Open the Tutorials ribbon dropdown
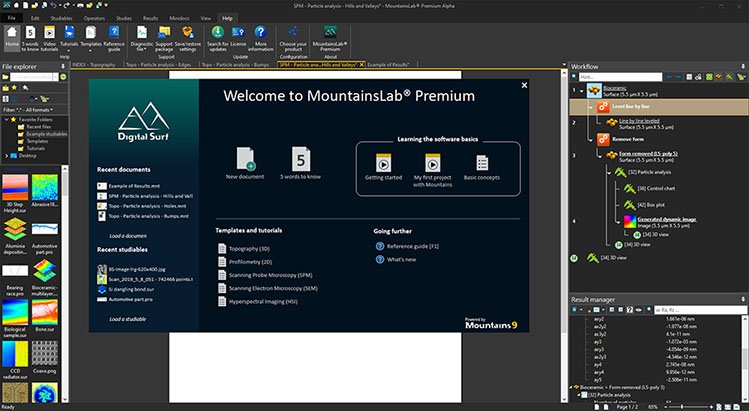 69,50
